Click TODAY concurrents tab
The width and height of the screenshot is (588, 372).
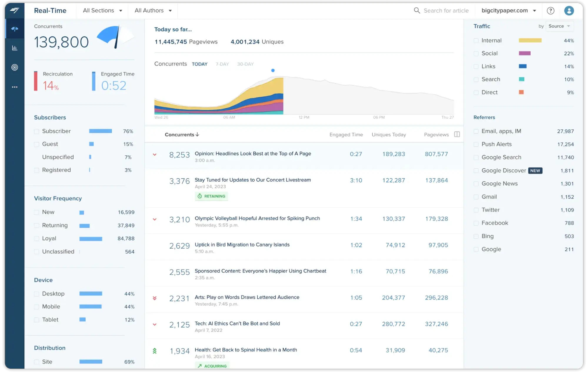coord(200,64)
